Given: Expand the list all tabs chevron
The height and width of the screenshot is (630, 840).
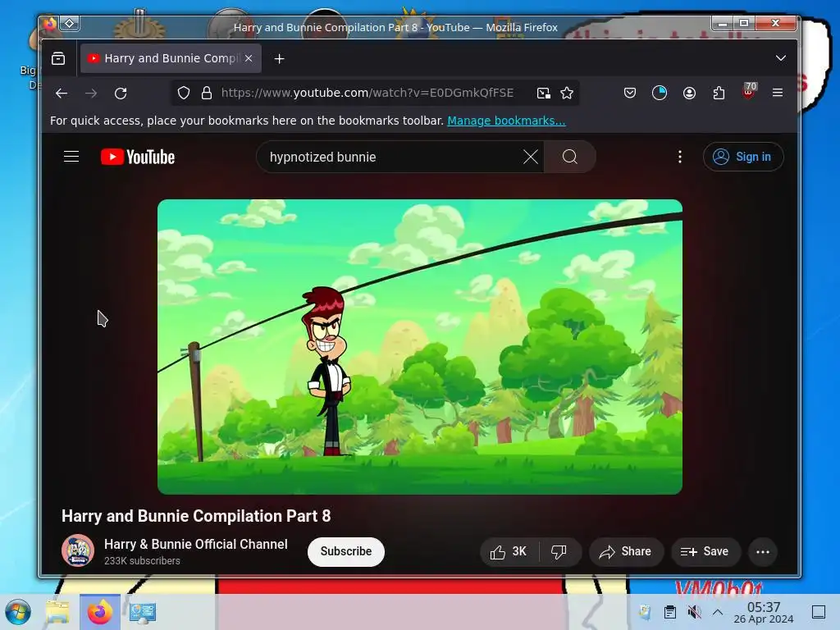Looking at the screenshot, I should click(x=781, y=58).
